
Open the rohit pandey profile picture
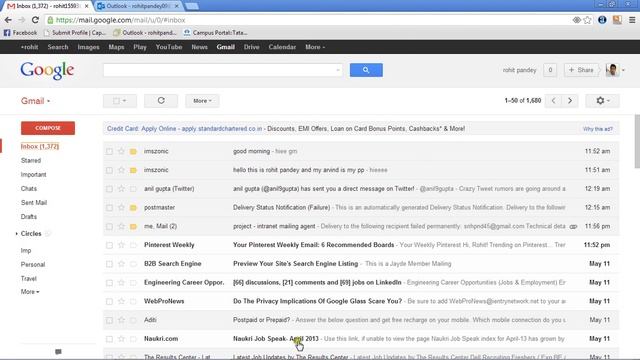point(612,70)
